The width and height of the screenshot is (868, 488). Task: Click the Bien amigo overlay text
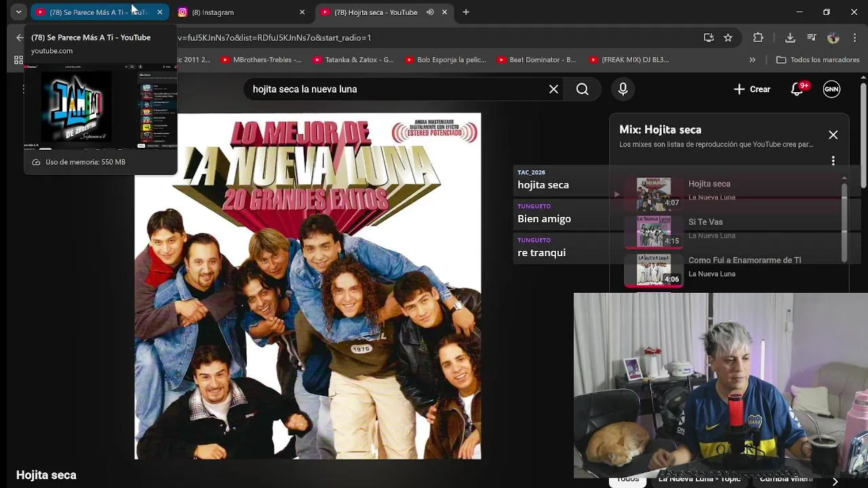point(544,219)
